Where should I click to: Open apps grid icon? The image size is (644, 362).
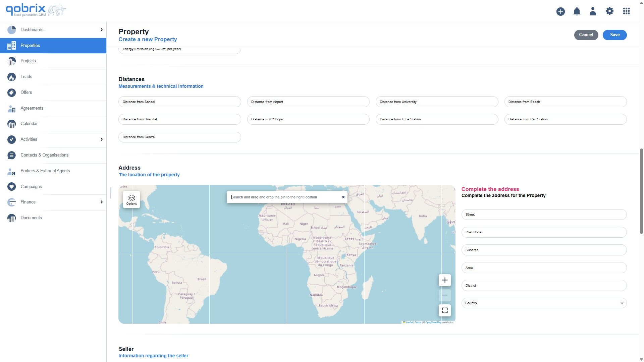tap(626, 11)
